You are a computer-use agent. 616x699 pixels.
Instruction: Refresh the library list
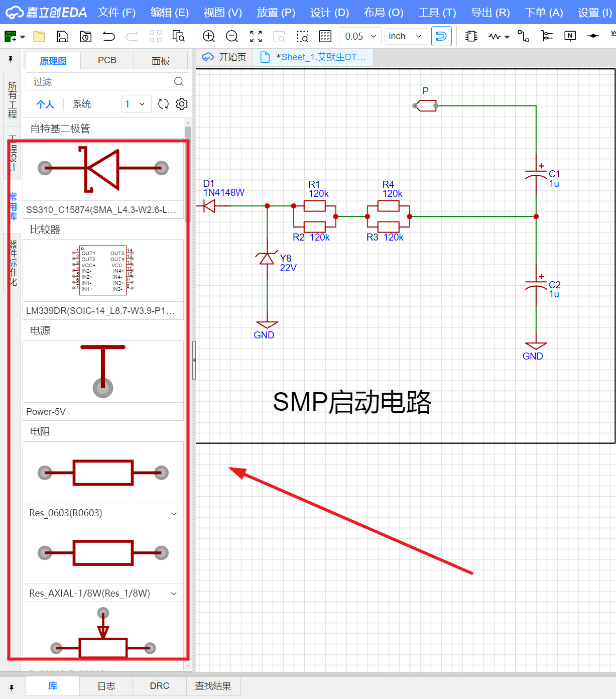[x=163, y=104]
